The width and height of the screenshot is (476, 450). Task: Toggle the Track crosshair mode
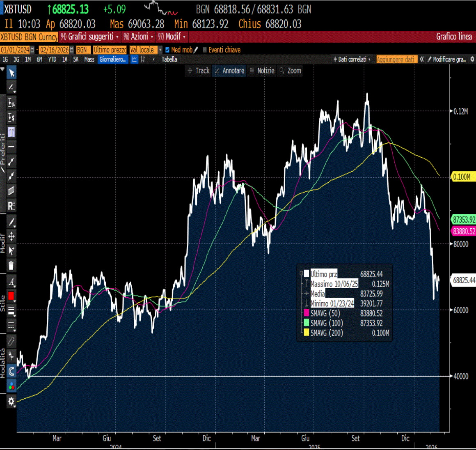coord(199,71)
